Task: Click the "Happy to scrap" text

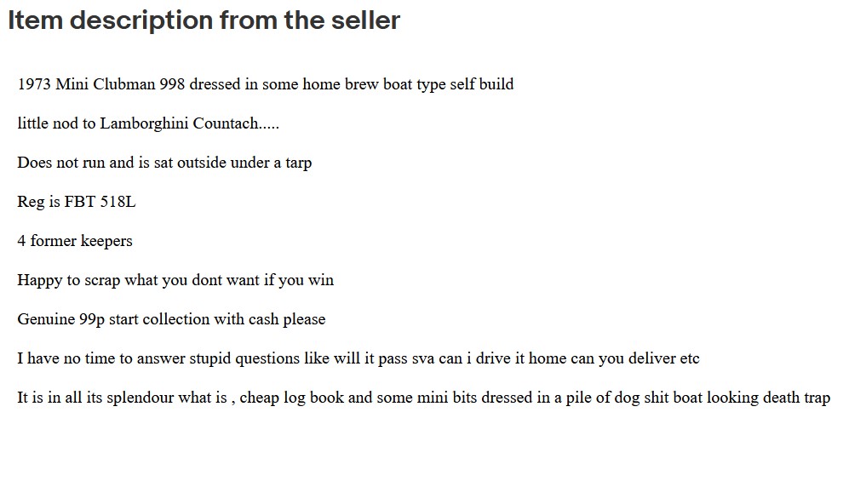Action: tap(68, 280)
